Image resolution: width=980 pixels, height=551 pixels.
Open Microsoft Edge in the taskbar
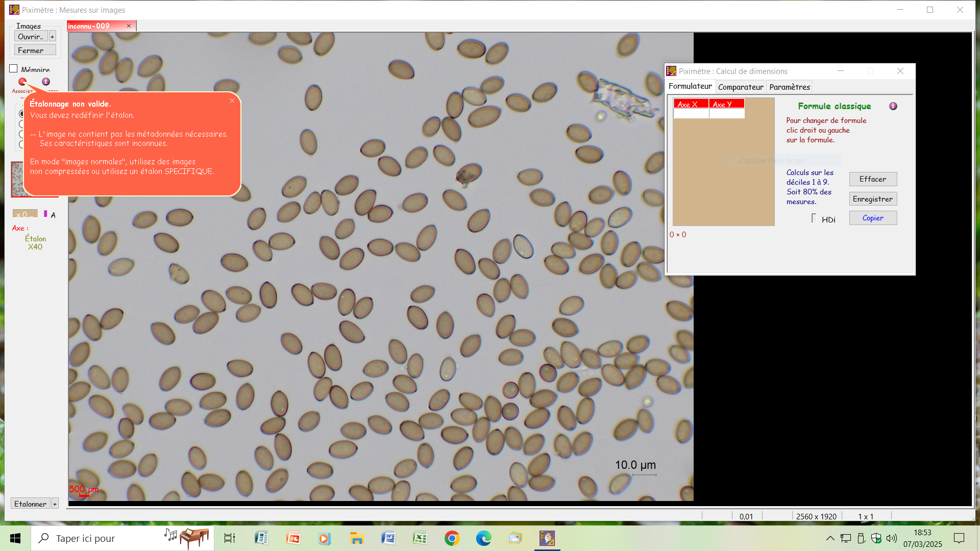pyautogui.click(x=483, y=538)
